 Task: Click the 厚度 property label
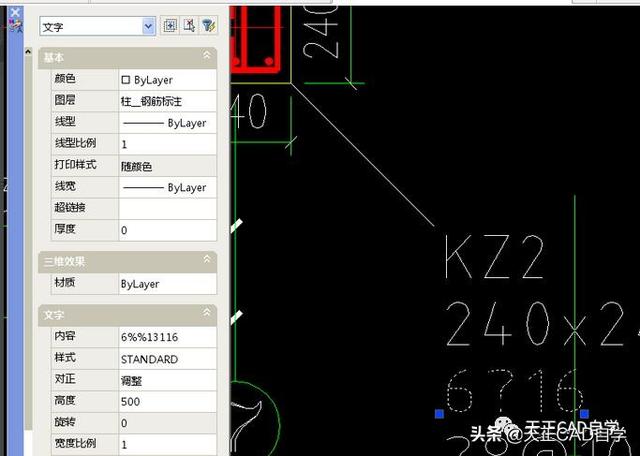point(65,229)
